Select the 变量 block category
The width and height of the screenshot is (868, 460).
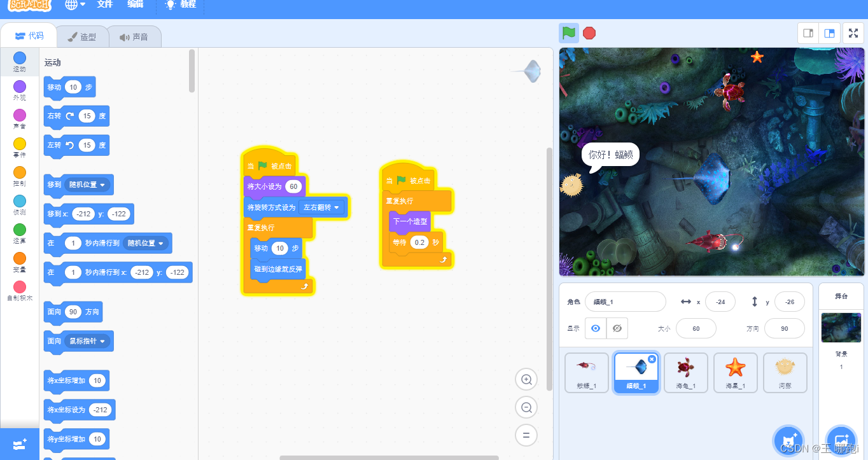[x=20, y=262]
